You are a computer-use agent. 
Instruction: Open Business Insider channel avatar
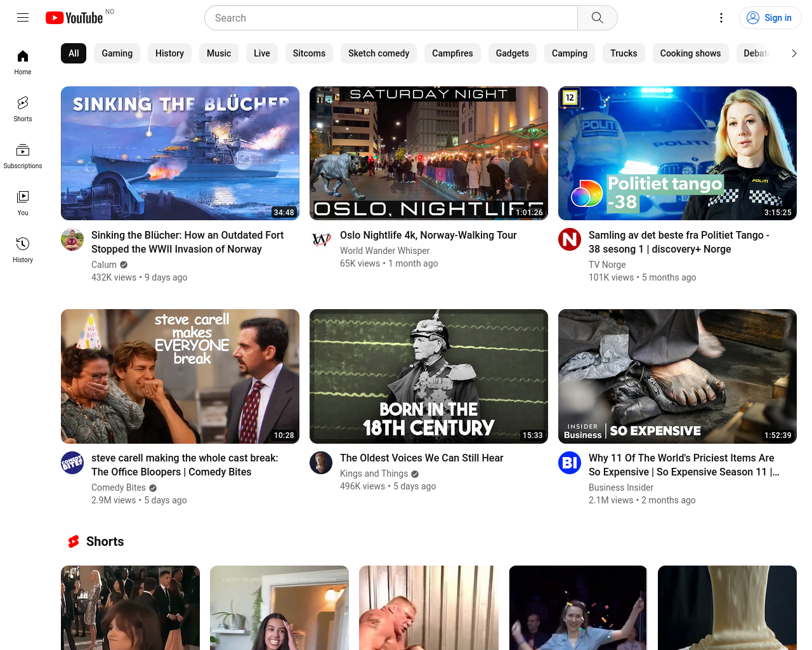(x=570, y=462)
